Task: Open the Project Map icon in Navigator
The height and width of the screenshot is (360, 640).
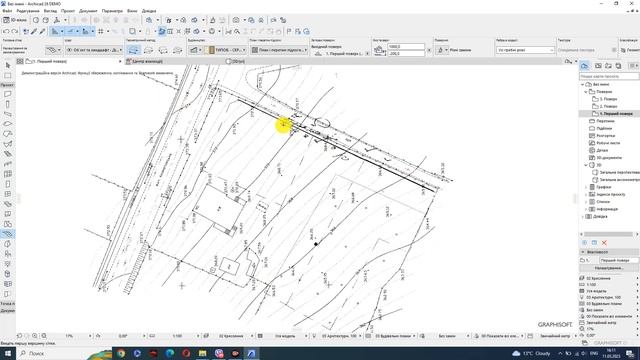Action: click(x=585, y=65)
